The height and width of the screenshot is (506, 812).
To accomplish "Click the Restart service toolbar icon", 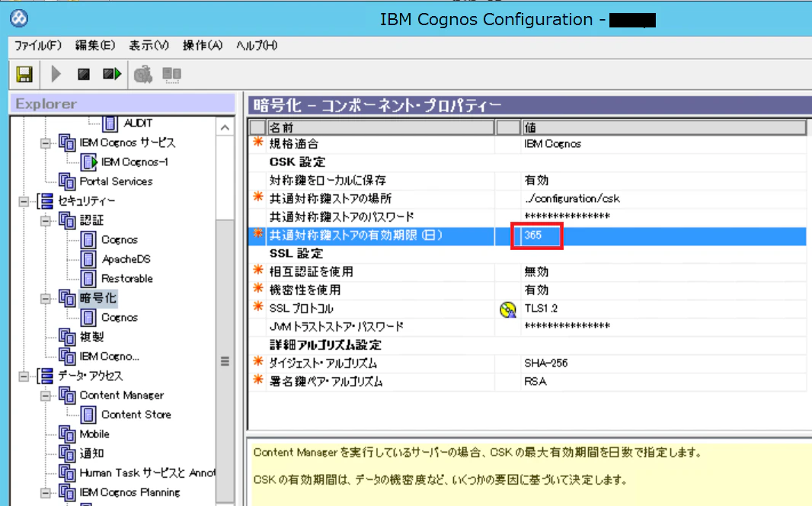I will pos(112,74).
